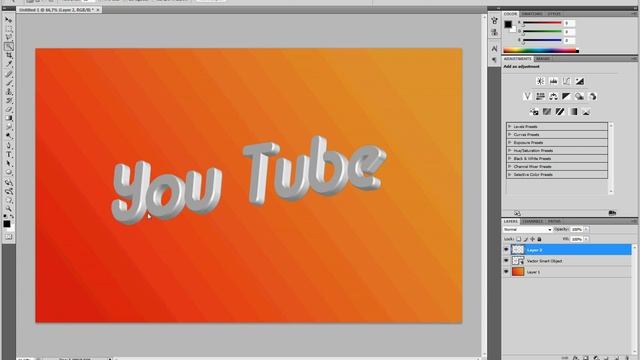Click the Layer 1 gradient thumbnail
This screenshot has width=640, height=360.
pyautogui.click(x=518, y=271)
